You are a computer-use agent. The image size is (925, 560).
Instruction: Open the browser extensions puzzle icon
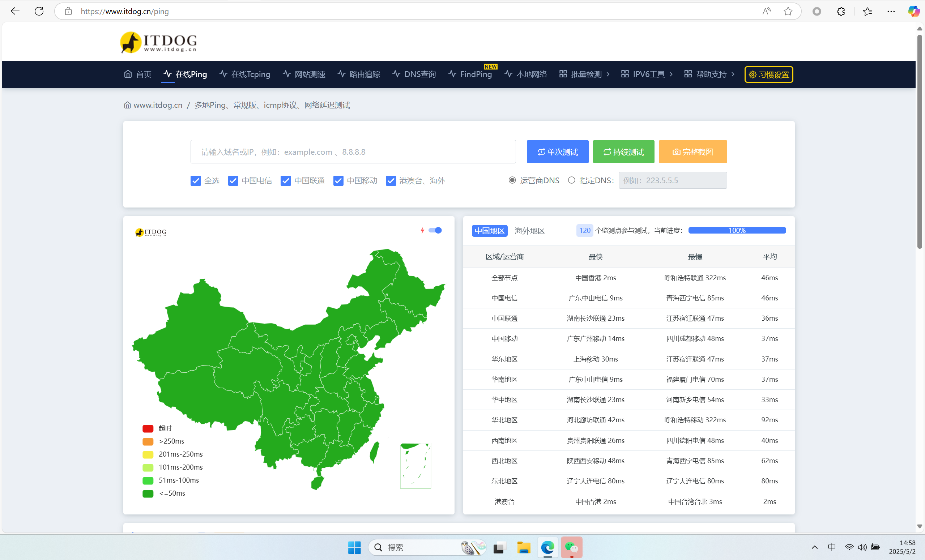click(x=840, y=11)
